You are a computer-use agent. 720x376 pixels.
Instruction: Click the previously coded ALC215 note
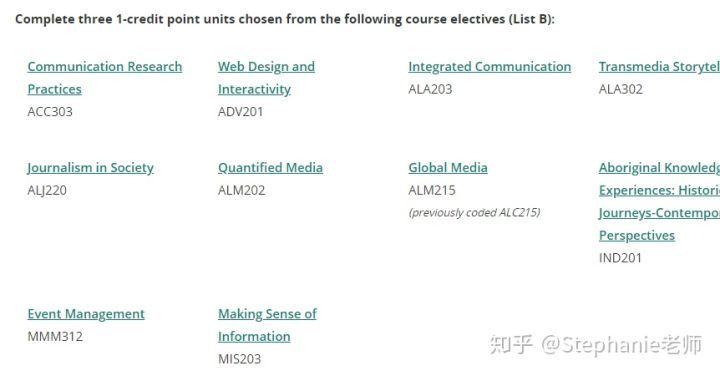point(474,213)
